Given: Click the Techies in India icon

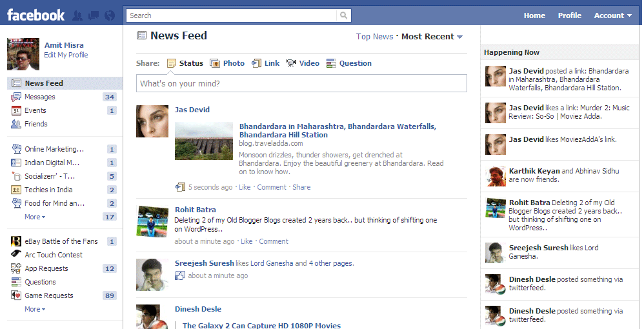Looking at the screenshot, I should coord(16,190).
